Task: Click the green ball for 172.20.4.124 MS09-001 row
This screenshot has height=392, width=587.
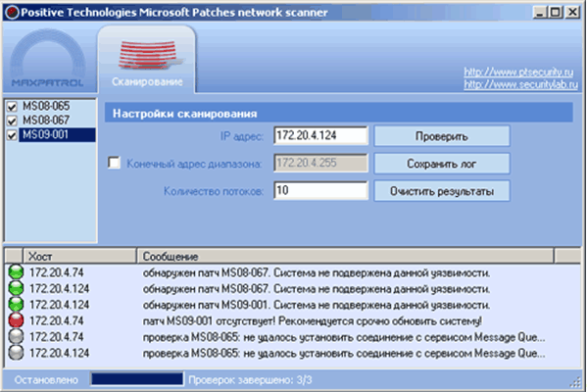Action: [16, 305]
